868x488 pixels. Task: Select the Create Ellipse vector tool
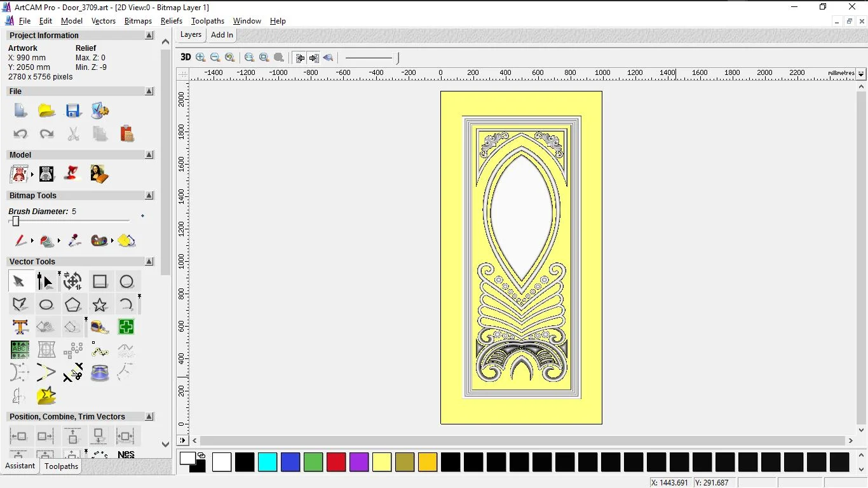click(x=46, y=305)
